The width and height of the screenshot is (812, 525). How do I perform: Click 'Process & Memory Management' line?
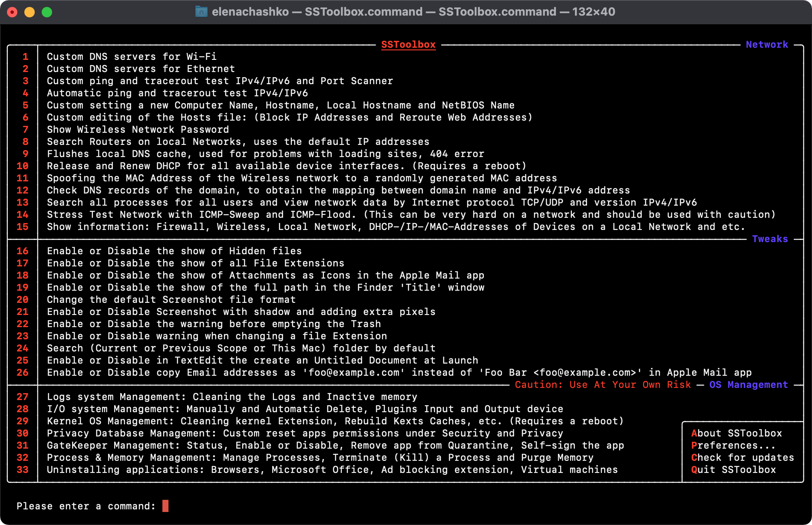320,458
